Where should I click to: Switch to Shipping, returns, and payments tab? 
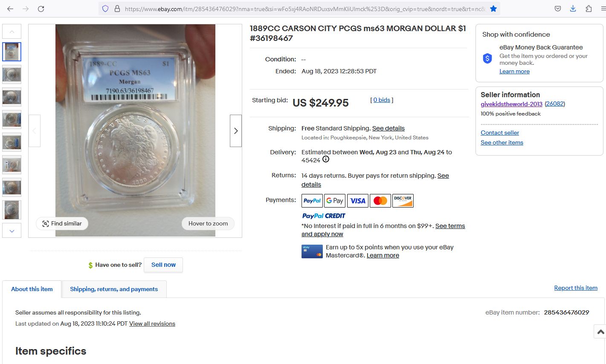tap(114, 289)
